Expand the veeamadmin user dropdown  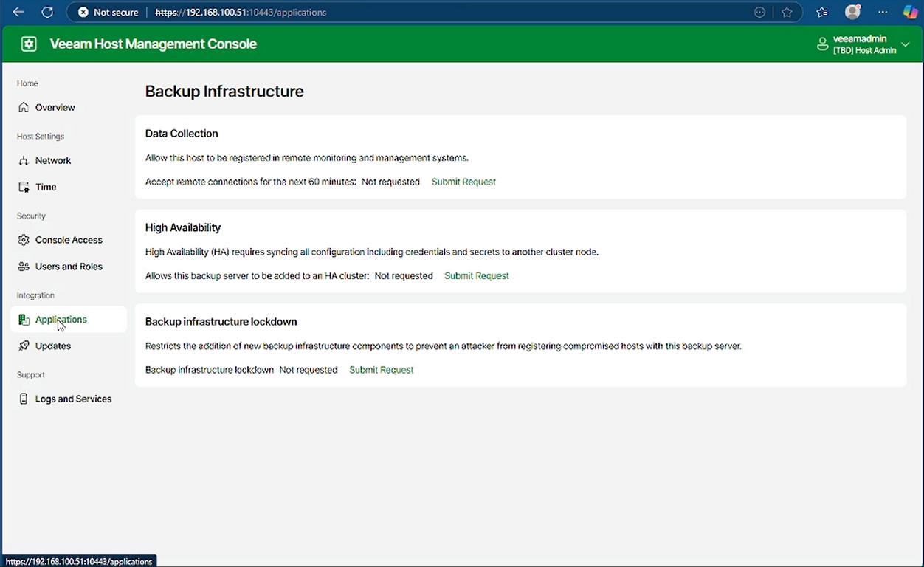pyautogui.click(x=906, y=45)
